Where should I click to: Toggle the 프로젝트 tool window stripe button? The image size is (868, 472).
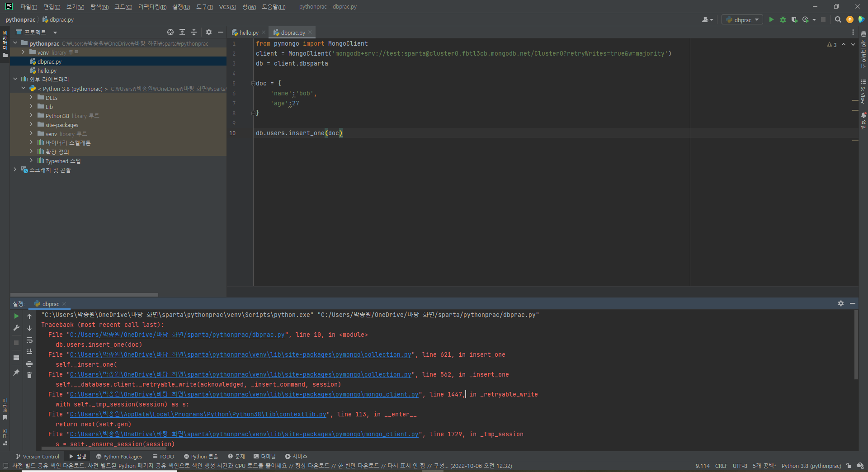pos(5,44)
